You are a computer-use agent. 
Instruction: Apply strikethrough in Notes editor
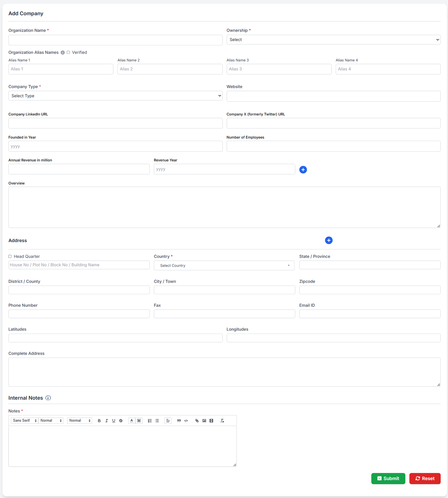pyautogui.click(x=121, y=421)
